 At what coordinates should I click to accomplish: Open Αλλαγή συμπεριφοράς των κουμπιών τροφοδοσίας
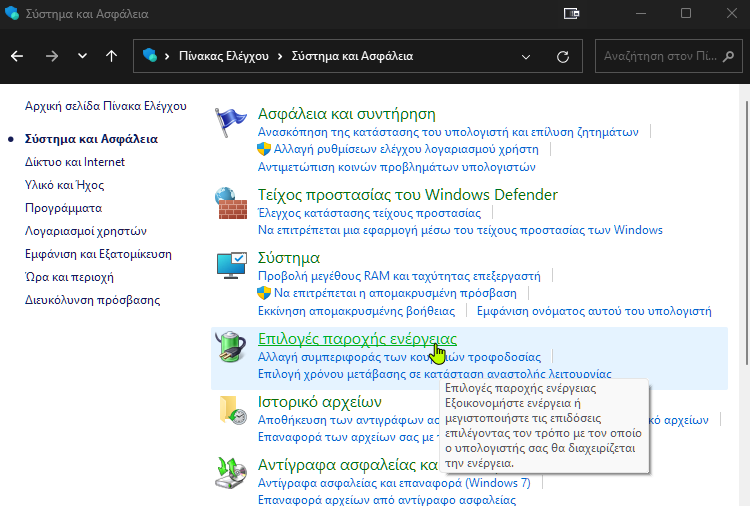coord(399,357)
